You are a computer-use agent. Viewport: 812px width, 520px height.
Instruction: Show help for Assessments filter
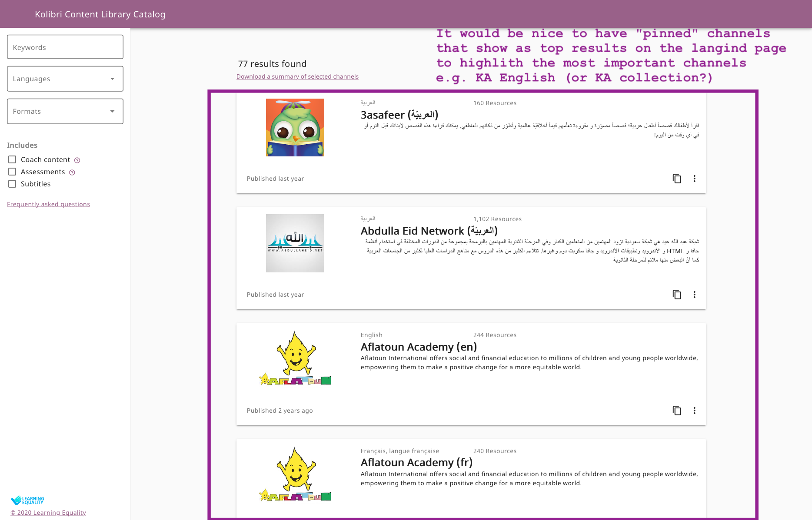72,172
